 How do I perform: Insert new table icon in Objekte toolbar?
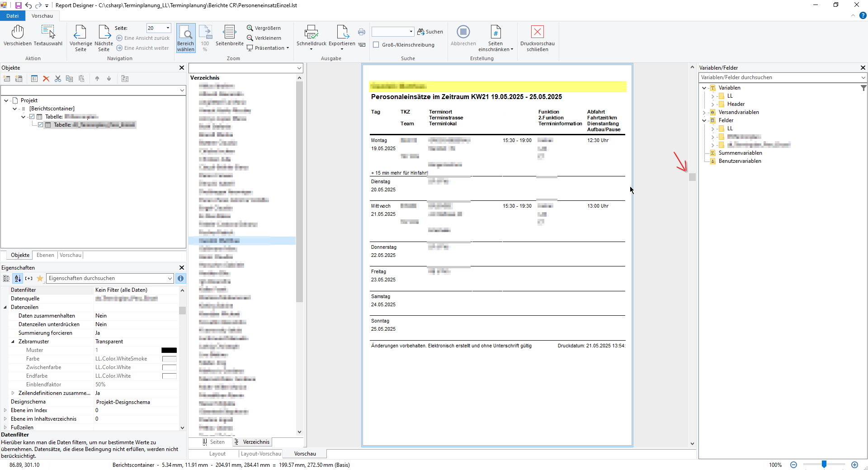click(7, 79)
